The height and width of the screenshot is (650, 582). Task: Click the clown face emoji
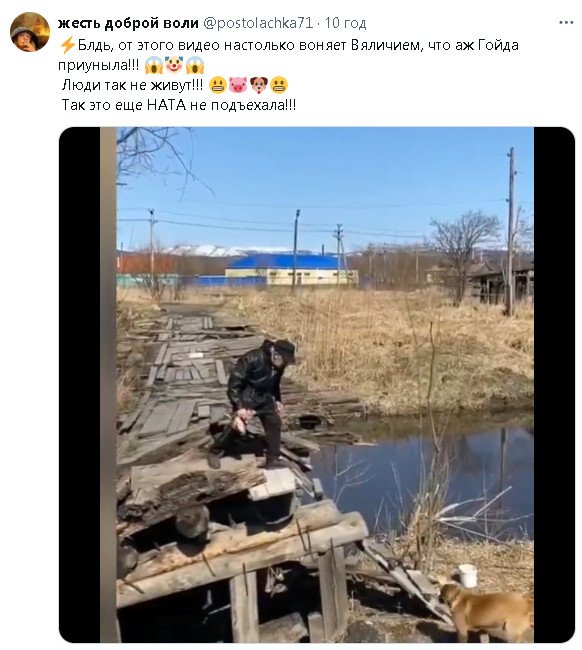pyautogui.click(x=174, y=65)
